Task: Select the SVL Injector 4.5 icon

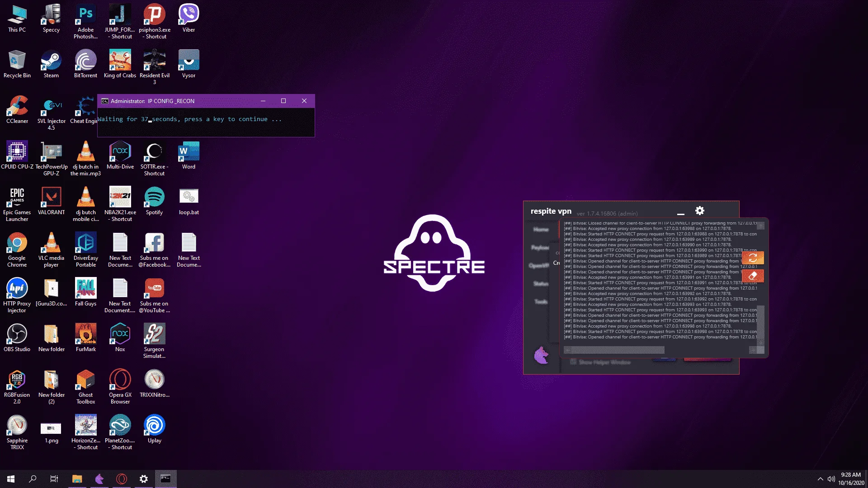Action: pyautogui.click(x=51, y=113)
